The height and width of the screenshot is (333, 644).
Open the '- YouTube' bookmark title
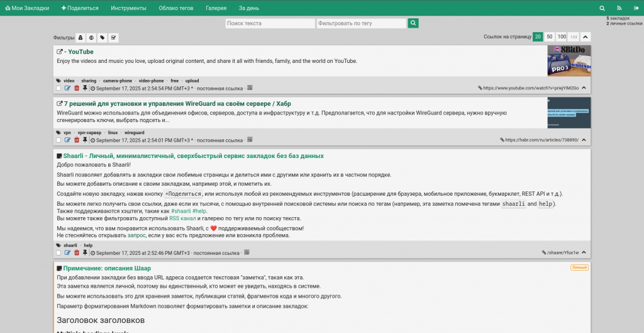point(75,52)
